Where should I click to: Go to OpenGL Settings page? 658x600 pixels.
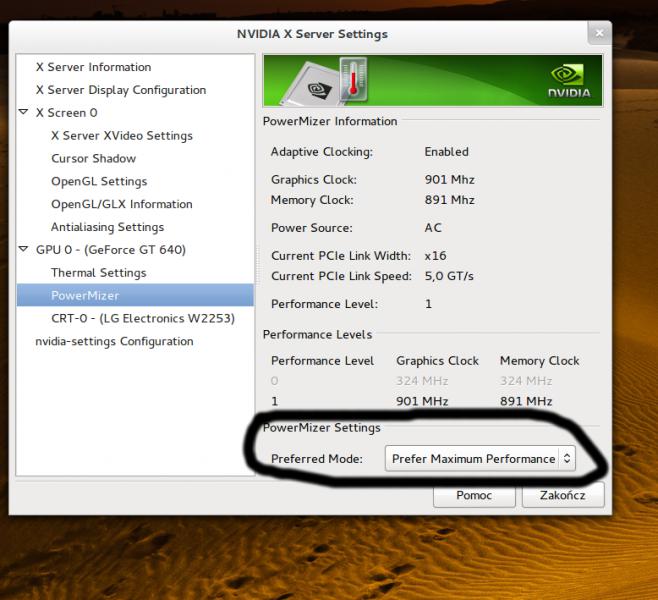(99, 181)
